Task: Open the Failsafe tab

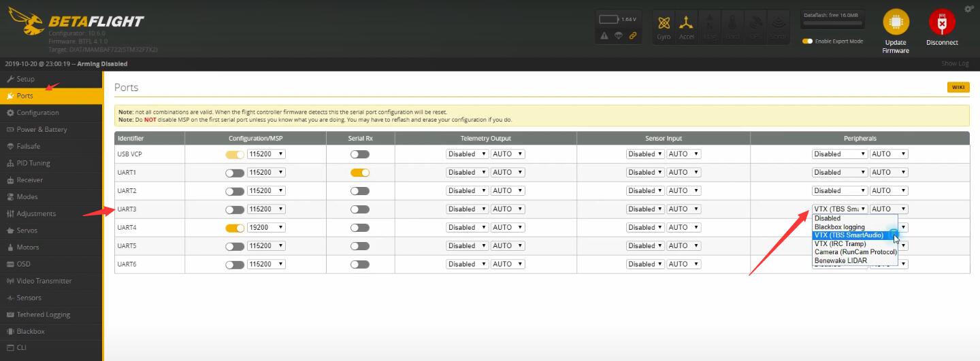Action: click(x=52, y=146)
